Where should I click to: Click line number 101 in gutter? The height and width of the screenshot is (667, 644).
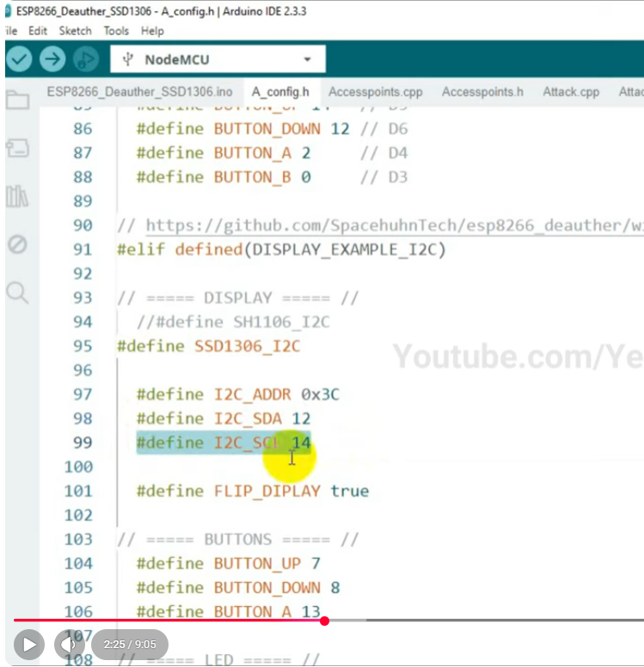(x=78, y=492)
